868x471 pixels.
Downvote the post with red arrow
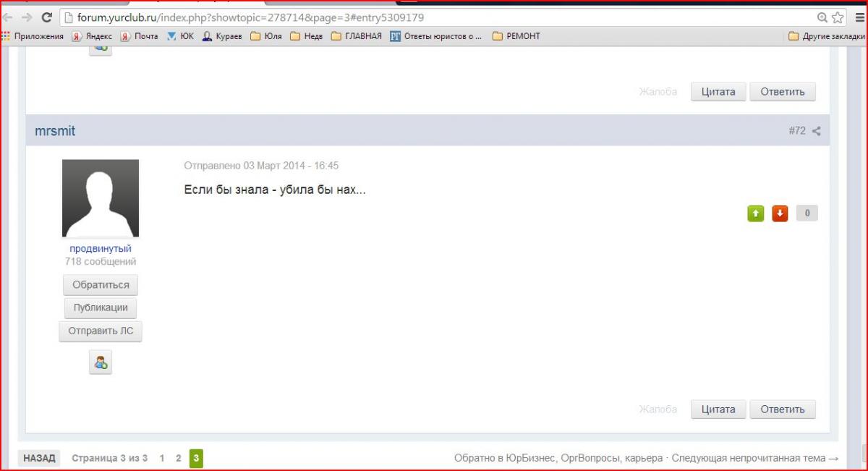780,213
